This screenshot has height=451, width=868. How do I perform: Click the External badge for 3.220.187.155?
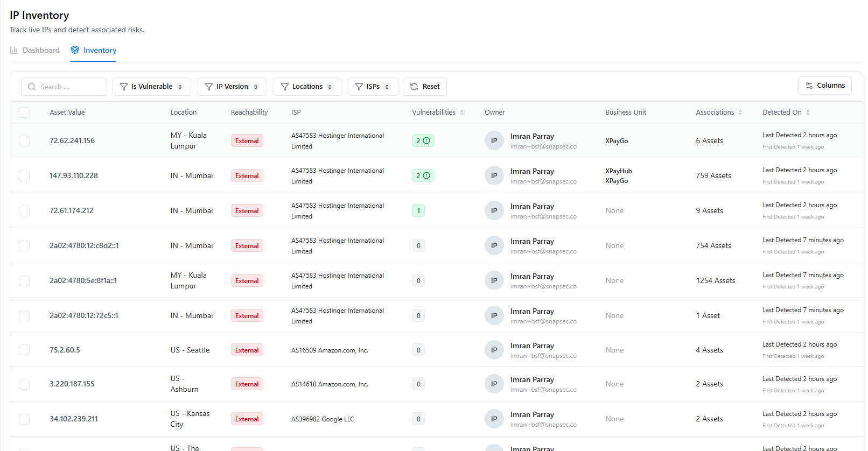pyautogui.click(x=247, y=384)
